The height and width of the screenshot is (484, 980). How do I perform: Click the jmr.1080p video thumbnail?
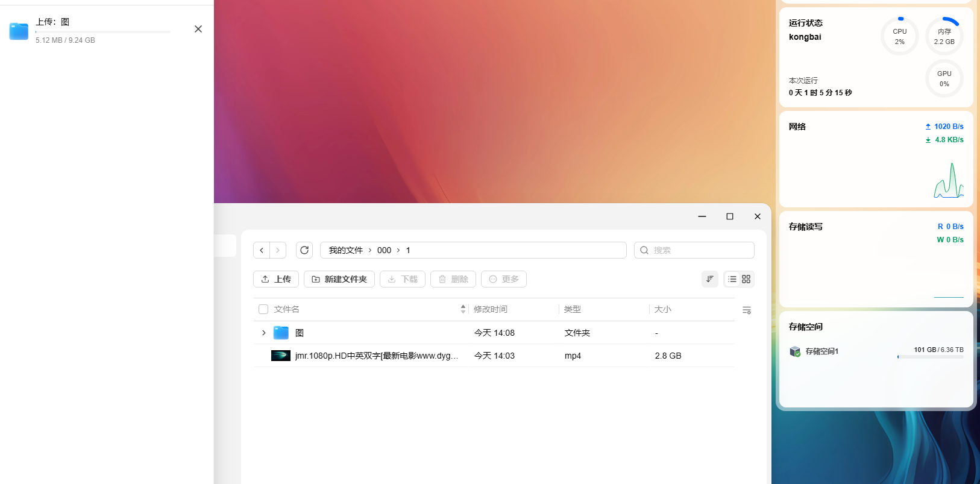[281, 356]
